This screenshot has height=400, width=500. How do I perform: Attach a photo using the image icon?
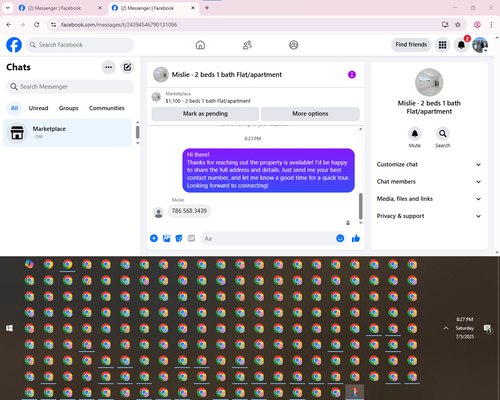coord(166,238)
